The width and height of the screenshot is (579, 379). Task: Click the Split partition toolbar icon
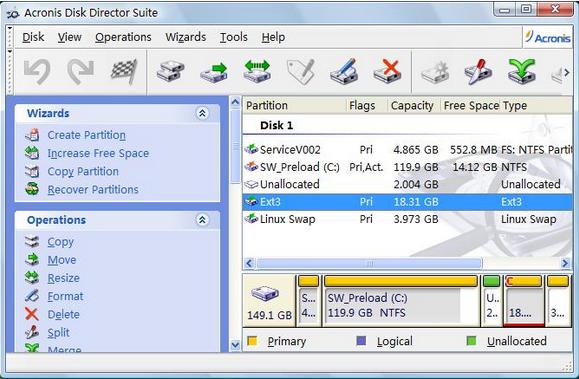coord(478,71)
